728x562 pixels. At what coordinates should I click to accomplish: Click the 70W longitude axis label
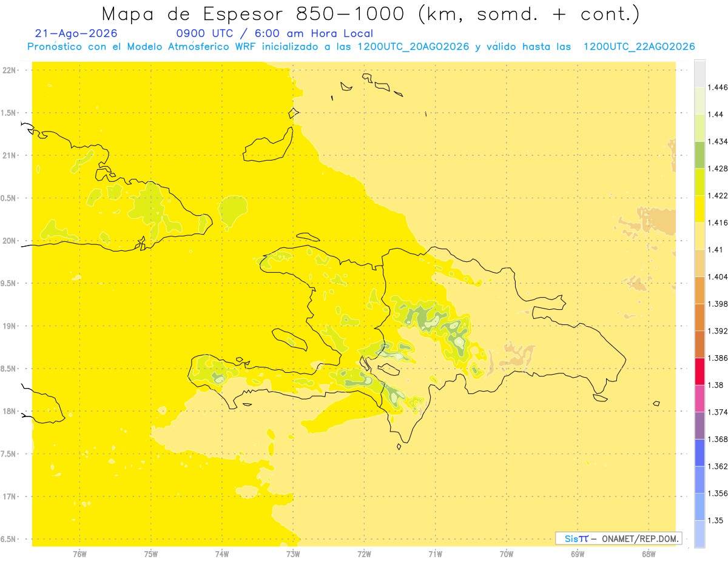pyautogui.click(x=507, y=553)
